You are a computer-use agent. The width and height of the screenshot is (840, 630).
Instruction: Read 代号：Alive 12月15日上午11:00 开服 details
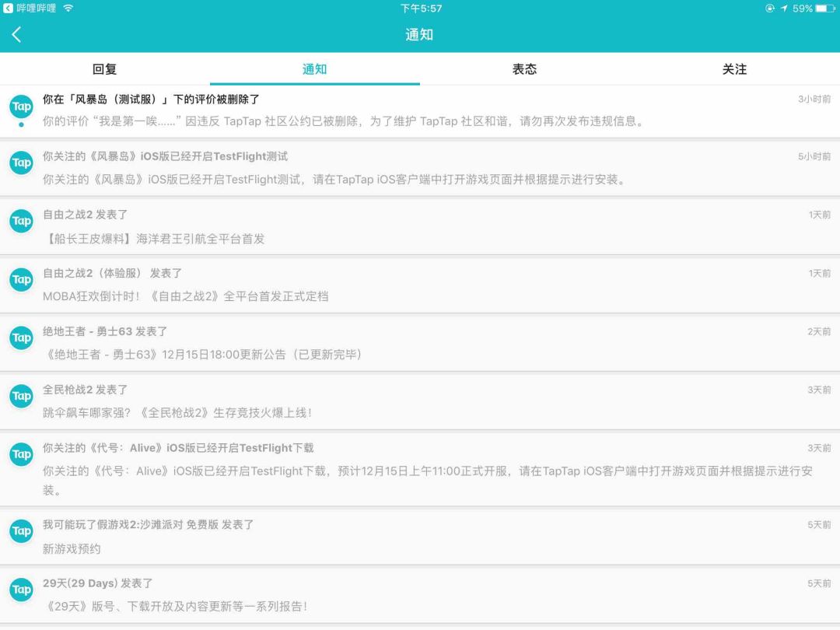tap(428, 481)
